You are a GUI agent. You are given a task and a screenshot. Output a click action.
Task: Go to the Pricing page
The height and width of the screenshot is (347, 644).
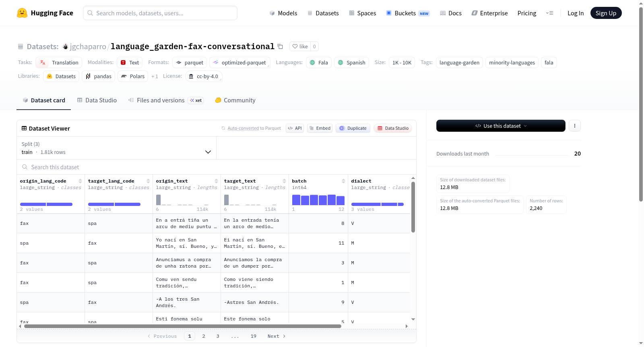tap(527, 13)
